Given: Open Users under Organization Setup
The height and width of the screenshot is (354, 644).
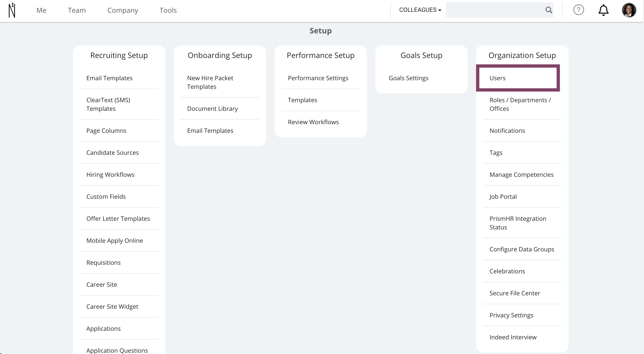Looking at the screenshot, I should (497, 78).
